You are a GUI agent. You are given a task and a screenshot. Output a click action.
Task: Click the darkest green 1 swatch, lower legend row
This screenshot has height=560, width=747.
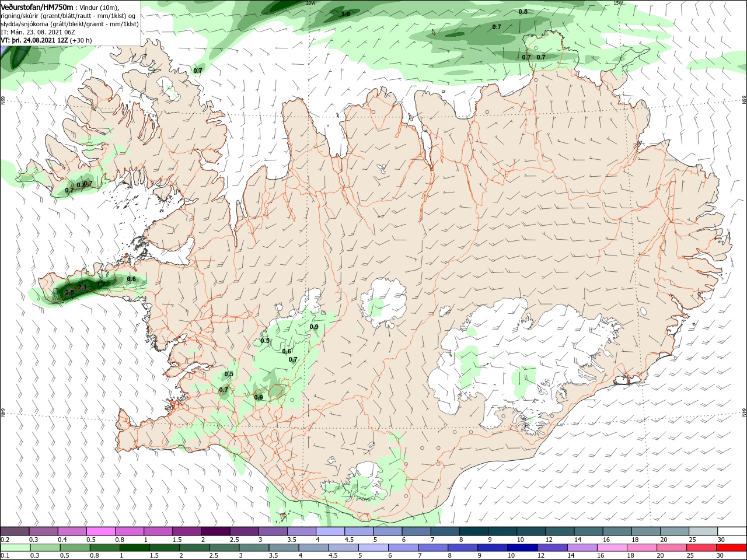coord(135,548)
